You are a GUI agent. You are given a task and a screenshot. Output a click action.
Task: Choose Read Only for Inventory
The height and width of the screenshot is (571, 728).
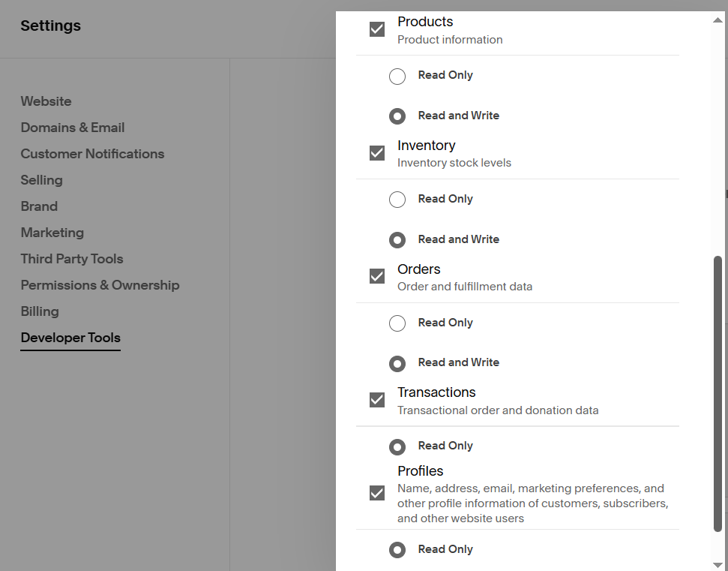[x=397, y=200]
